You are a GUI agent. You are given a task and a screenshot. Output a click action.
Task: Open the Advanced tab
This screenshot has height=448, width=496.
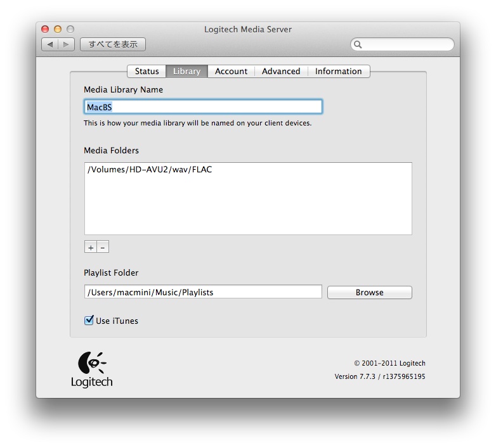tap(281, 72)
